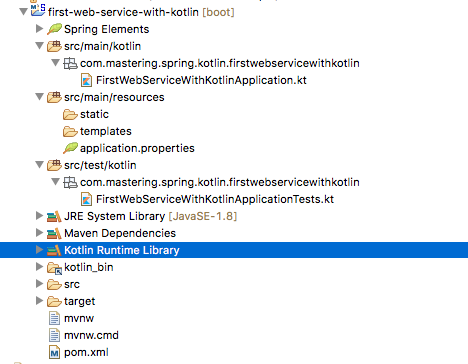Viewport: 468px width, 364px height.
Task: Select the mvnw file
Action: click(x=71, y=318)
